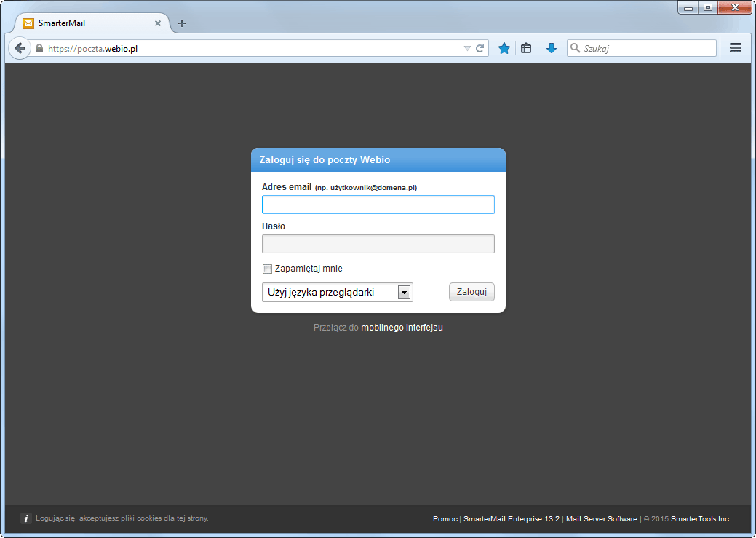
Task: Click the cookie info icon in footer
Action: [x=26, y=518]
